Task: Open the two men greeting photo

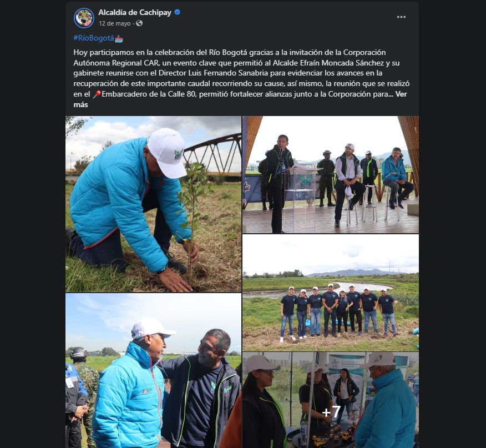Action: click(x=154, y=370)
